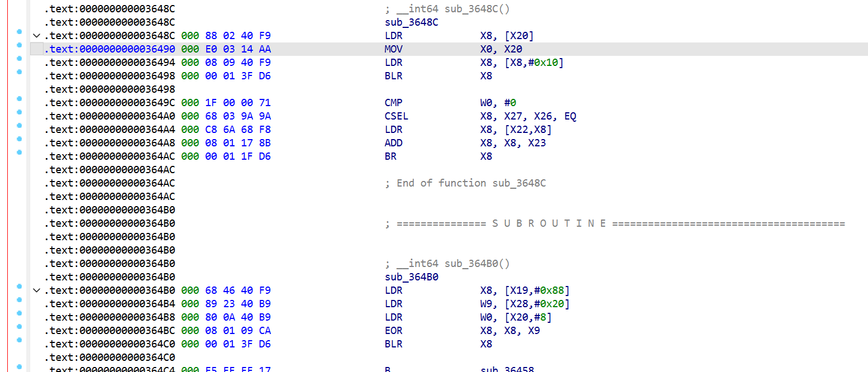Click the ADD mnemonic

click(394, 143)
